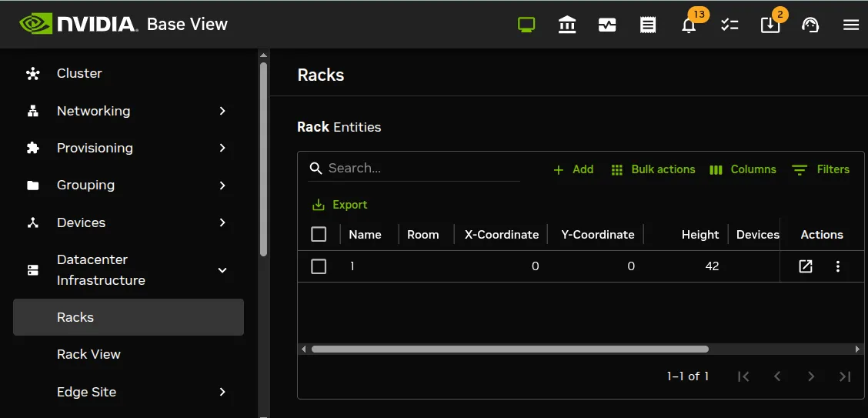Click the sidebar scrollbar up arrow
Viewport: 868px width, 418px height.
(x=263, y=55)
